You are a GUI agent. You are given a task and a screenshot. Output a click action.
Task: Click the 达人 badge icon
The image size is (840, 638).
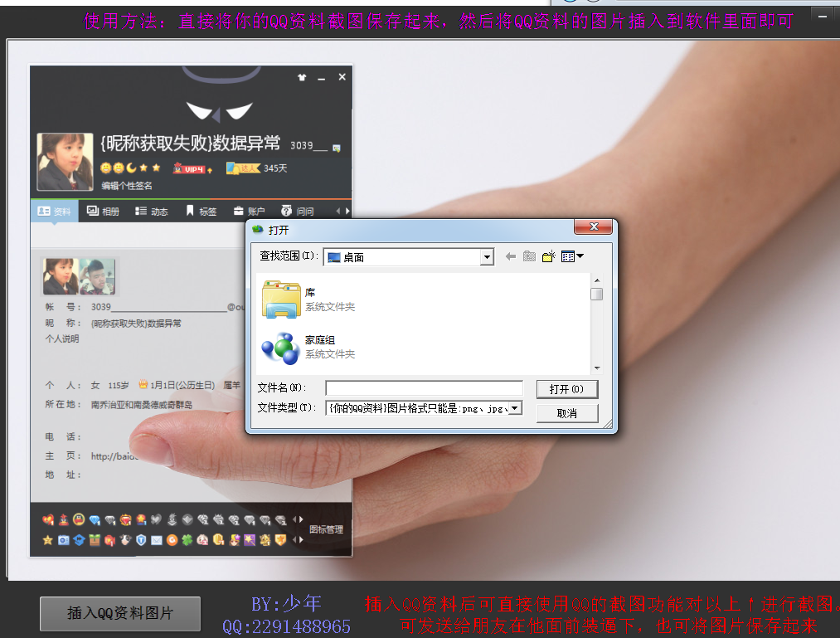pos(243,168)
